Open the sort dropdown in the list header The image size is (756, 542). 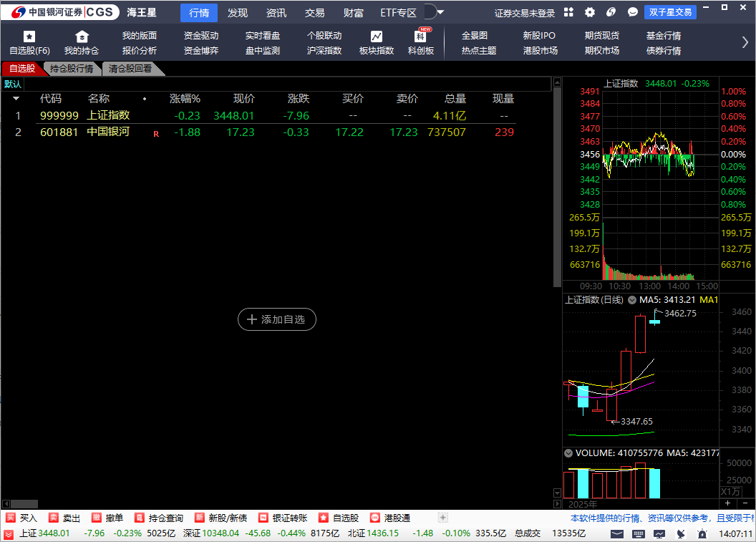tap(16, 98)
